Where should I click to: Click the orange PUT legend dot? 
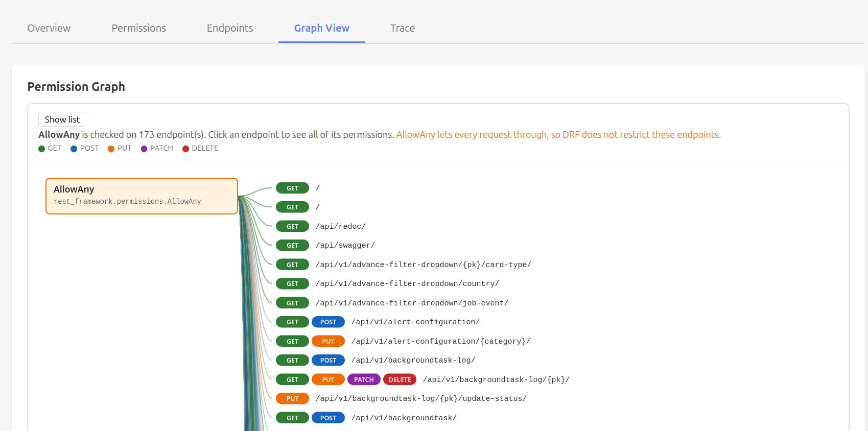click(111, 149)
